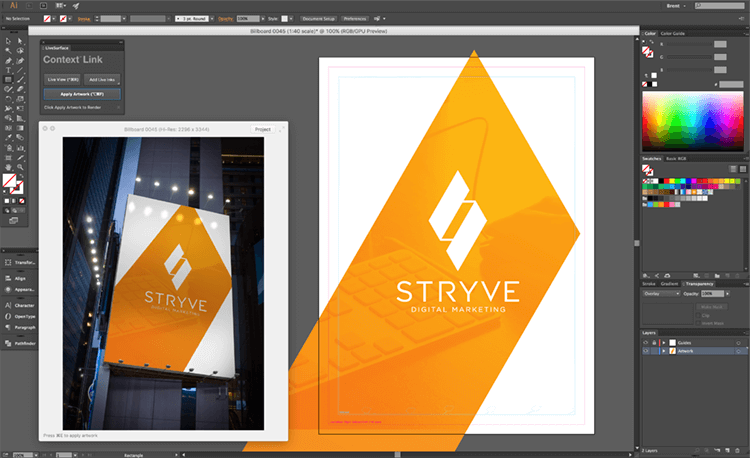
Task: Toggle lock on Guides layer
Action: click(x=654, y=343)
